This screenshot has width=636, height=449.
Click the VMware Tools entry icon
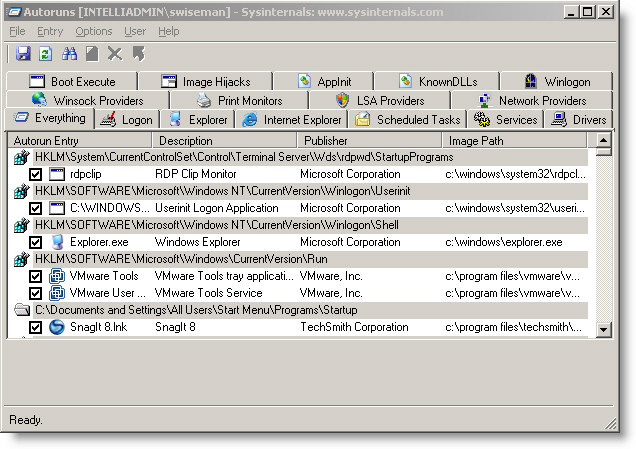tap(57, 276)
